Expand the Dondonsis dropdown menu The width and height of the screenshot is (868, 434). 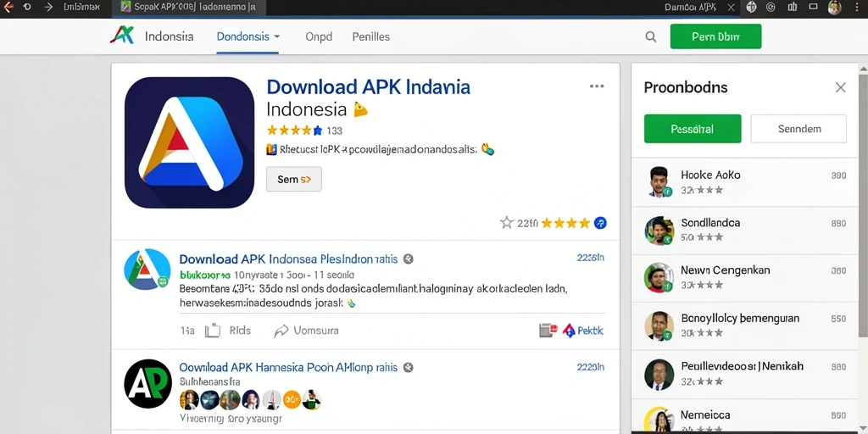(248, 36)
